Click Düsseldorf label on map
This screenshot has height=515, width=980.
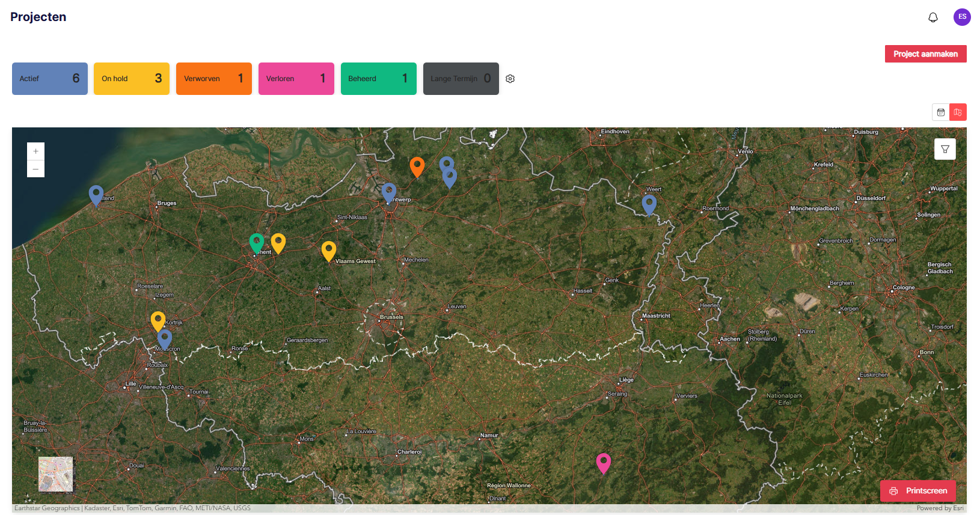pos(871,198)
